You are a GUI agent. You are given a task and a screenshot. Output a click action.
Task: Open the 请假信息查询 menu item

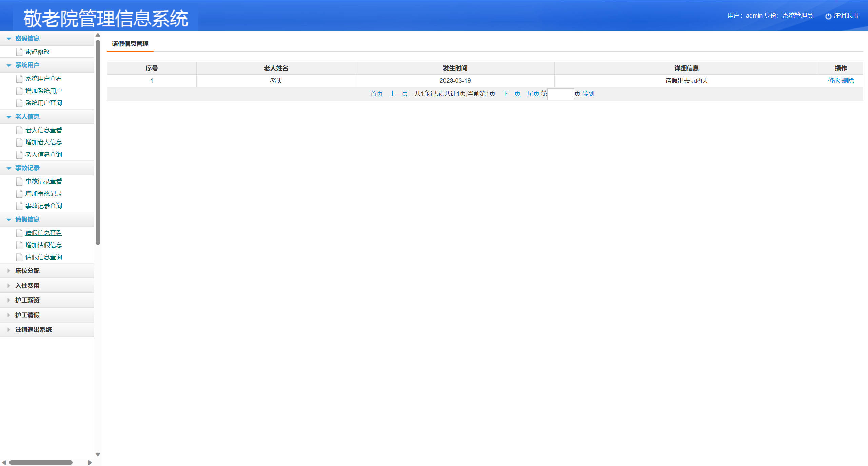click(43, 257)
